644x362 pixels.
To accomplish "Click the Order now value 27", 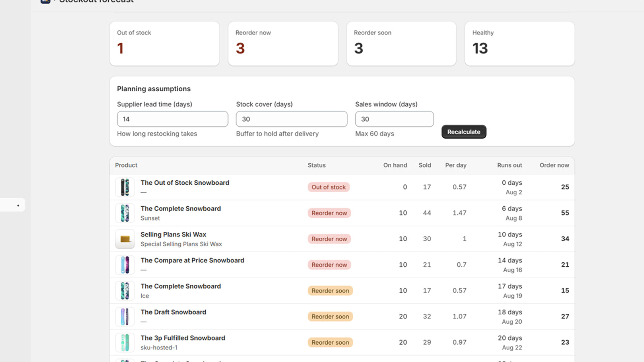I will (x=565, y=317).
